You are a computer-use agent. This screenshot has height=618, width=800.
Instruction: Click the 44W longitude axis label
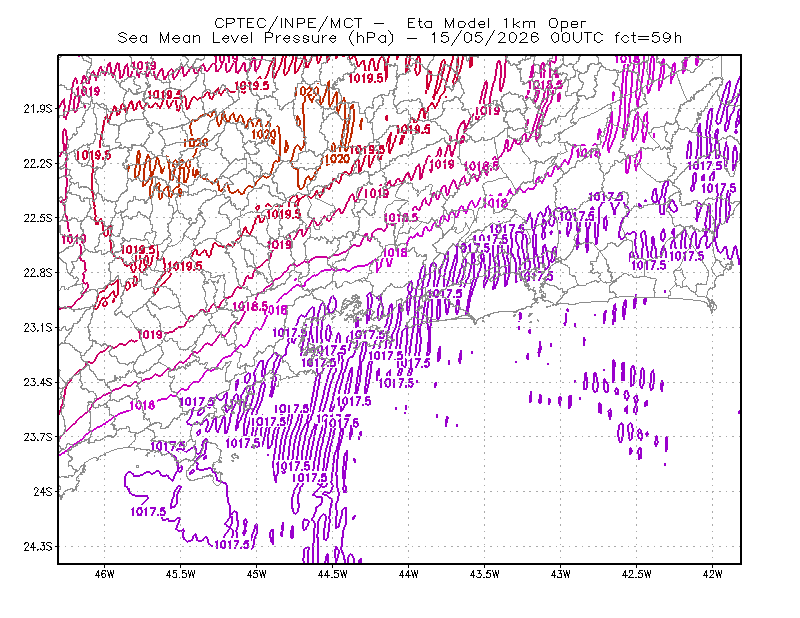click(x=409, y=574)
